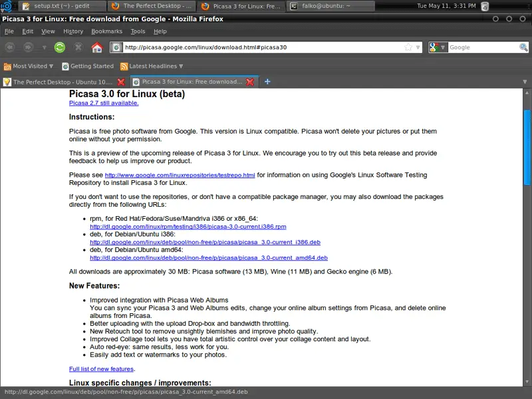Switch to the falko@ubuntu terminal taskbar window
The width and height of the screenshot is (532, 399).
coord(331,6)
